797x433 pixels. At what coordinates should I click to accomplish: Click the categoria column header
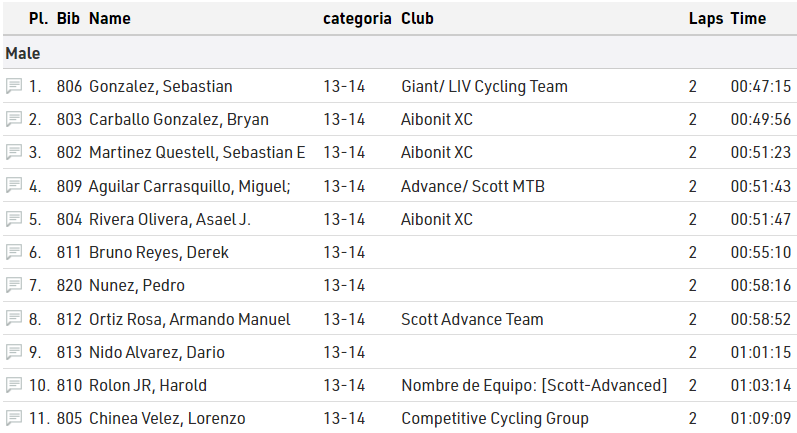coord(357,18)
